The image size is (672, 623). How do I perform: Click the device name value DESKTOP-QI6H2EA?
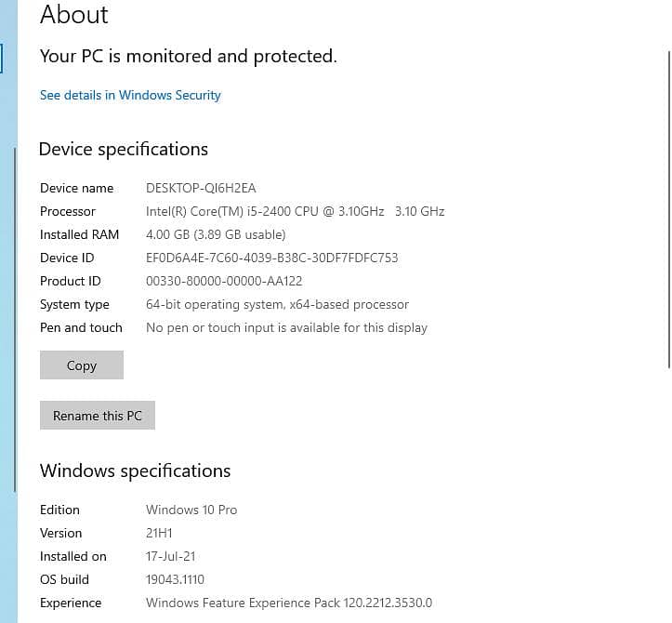point(201,188)
